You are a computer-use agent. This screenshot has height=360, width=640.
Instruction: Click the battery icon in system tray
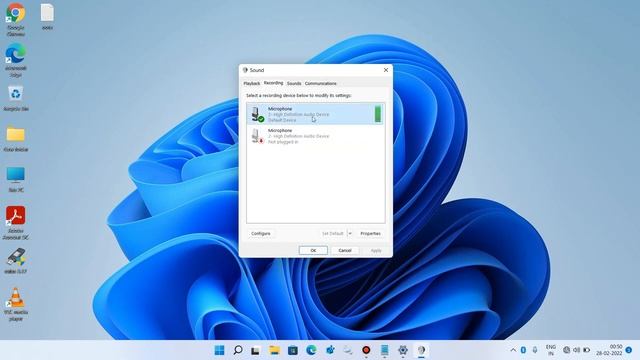(x=587, y=350)
